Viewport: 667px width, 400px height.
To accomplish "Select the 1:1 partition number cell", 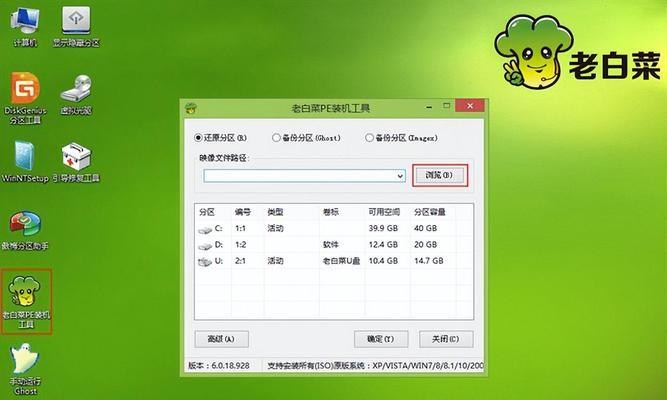I will pos(240,229).
